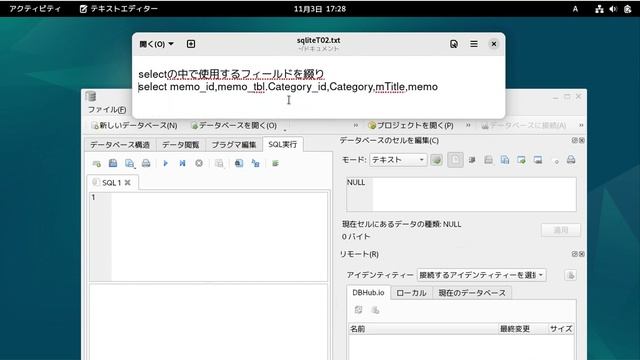This screenshot has height=360, width=640.
Task: Open the 開く(O) dropdown in text editor
Action: click(157, 44)
